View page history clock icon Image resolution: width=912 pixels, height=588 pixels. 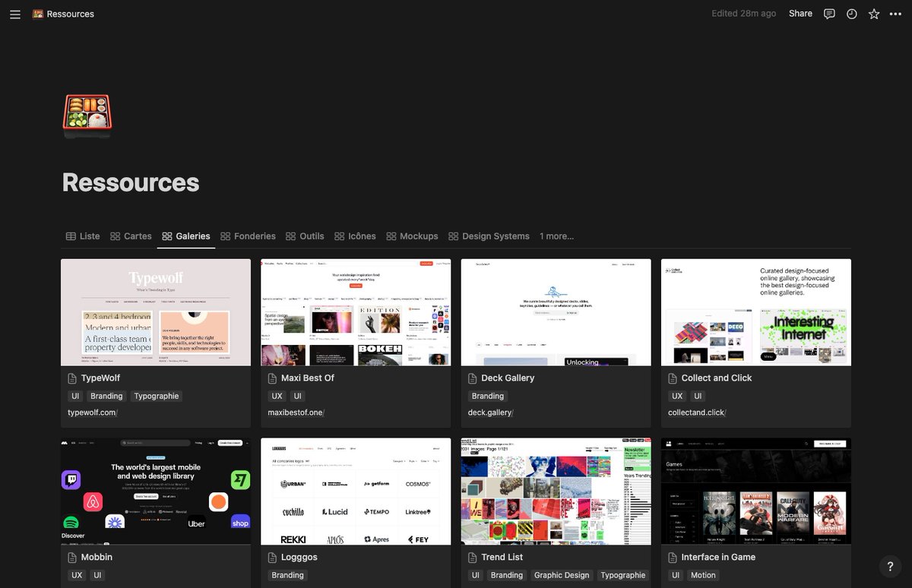[852, 14]
